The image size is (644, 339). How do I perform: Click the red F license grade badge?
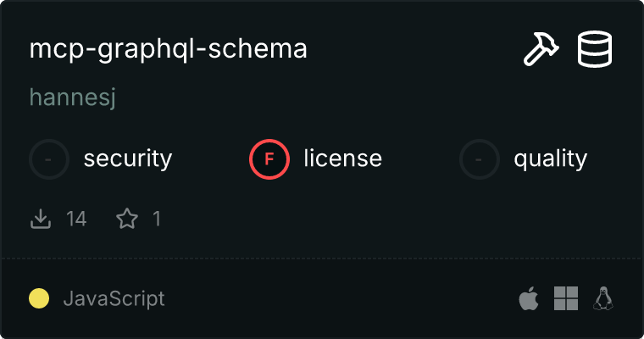[x=269, y=158]
